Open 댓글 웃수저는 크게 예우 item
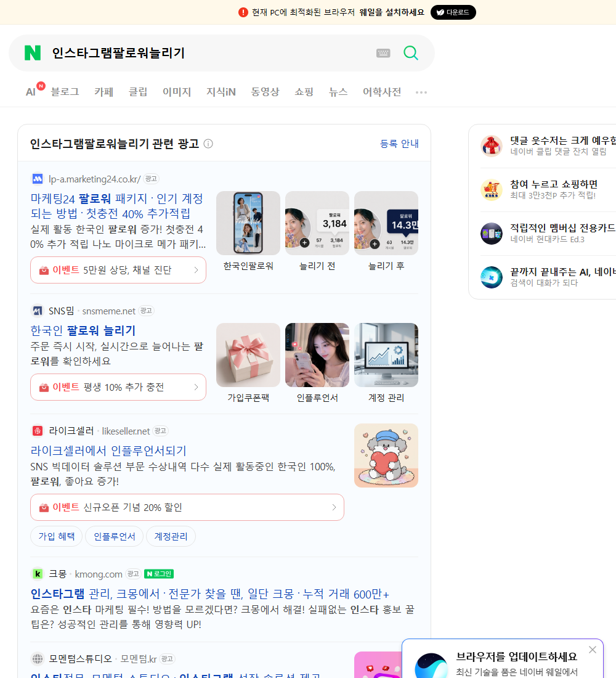Image resolution: width=616 pixels, height=678 pixels. click(563, 141)
